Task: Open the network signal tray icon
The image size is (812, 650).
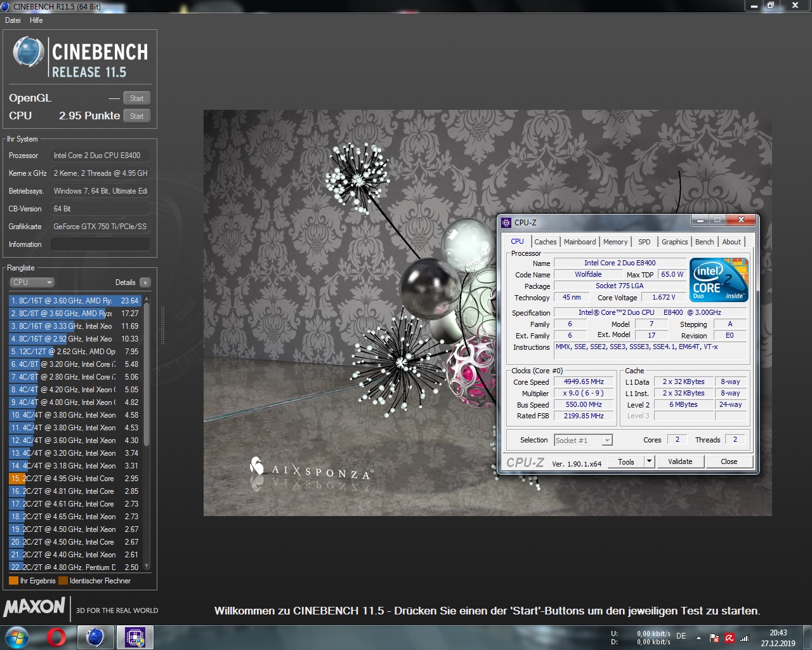Action: pyautogui.click(x=745, y=638)
